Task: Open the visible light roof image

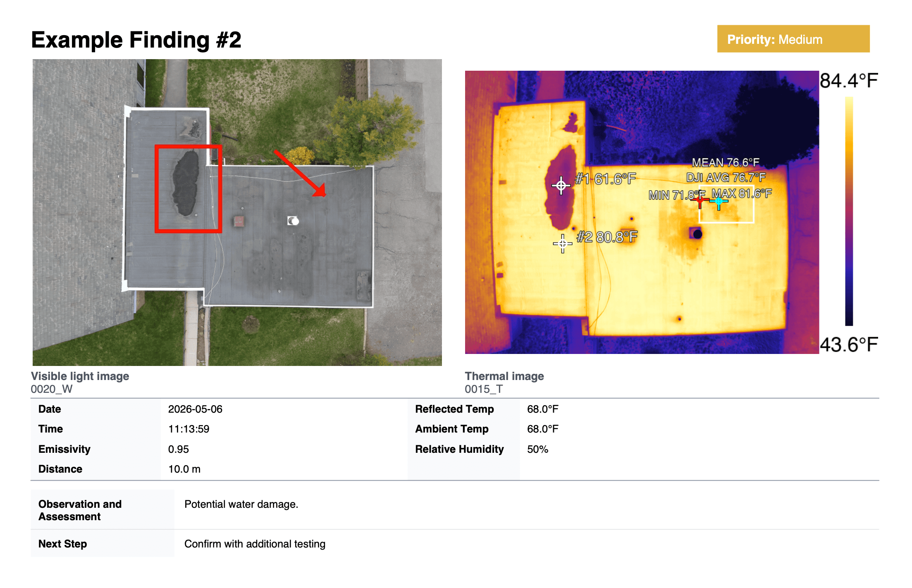Action: click(237, 212)
